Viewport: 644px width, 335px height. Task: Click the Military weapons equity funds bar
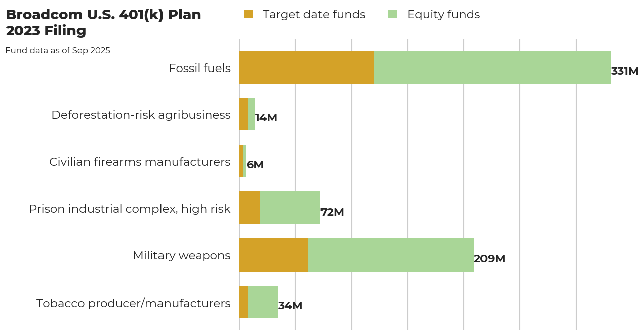391,255
